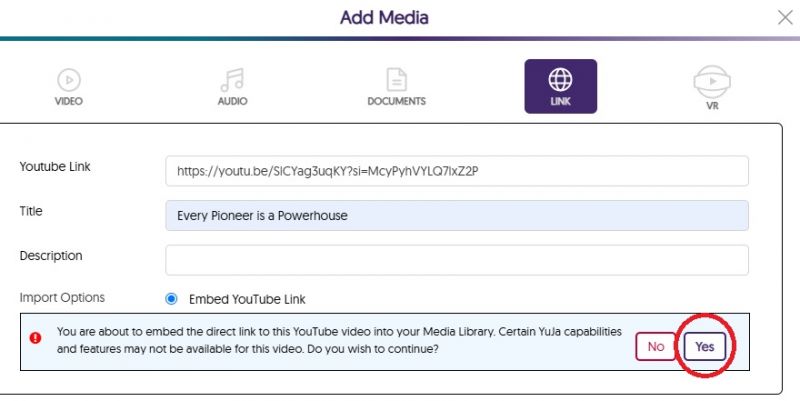Choose the VR tab label
This screenshot has width=800, height=401.
click(711, 104)
